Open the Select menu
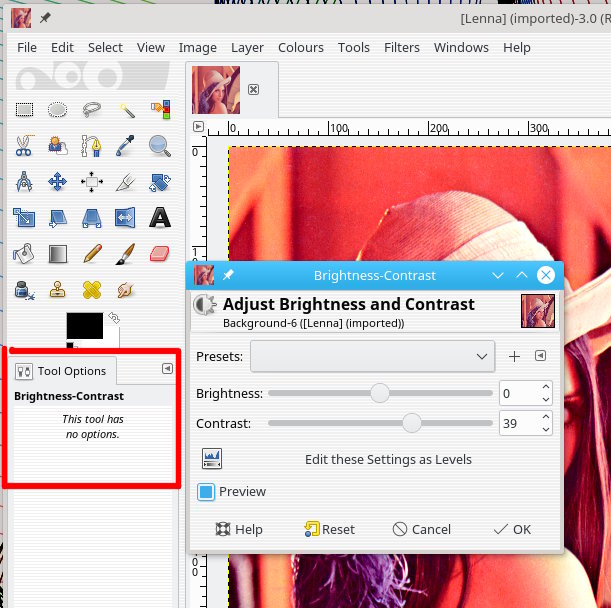The image size is (611, 608). (x=105, y=48)
